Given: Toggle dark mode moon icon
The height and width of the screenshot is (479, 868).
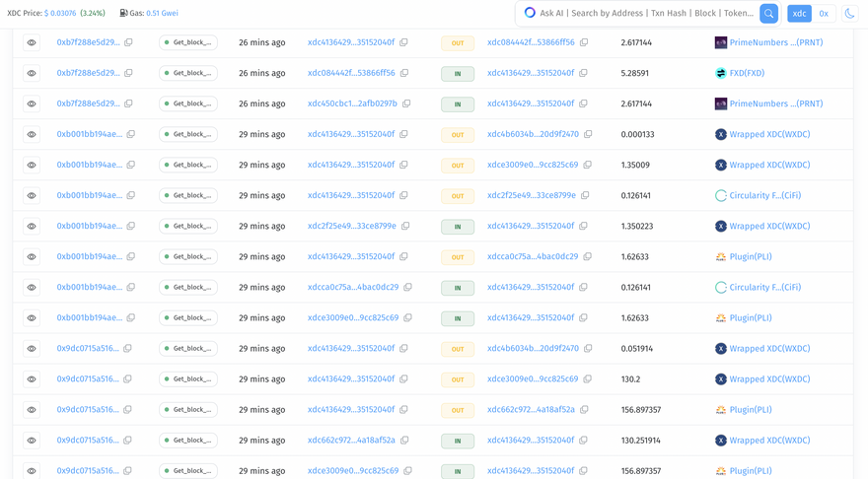Looking at the screenshot, I should [849, 14].
